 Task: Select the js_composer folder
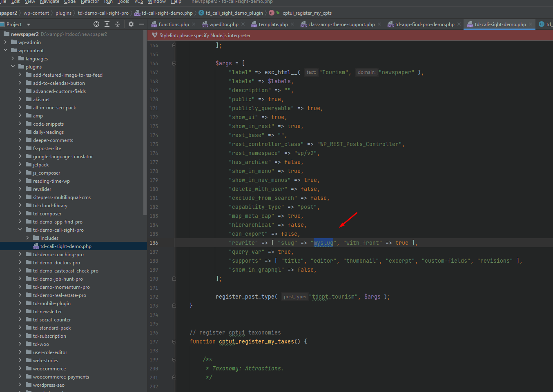tap(47, 173)
